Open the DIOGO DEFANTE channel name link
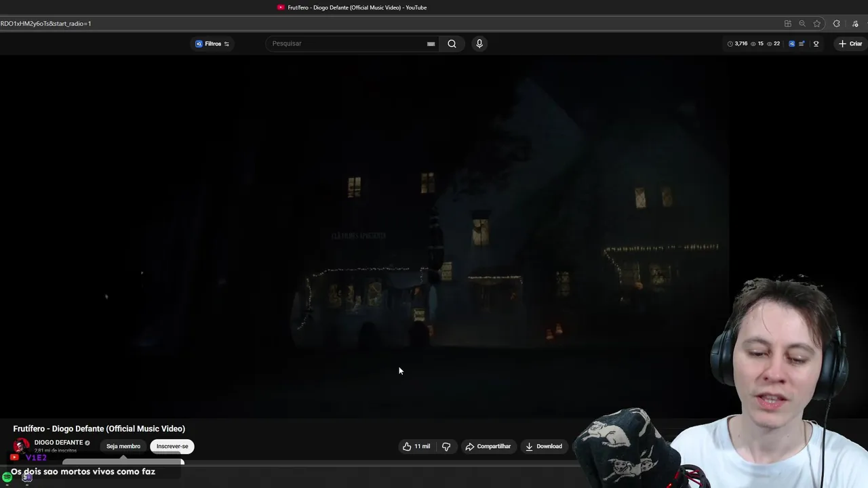 click(58, 443)
